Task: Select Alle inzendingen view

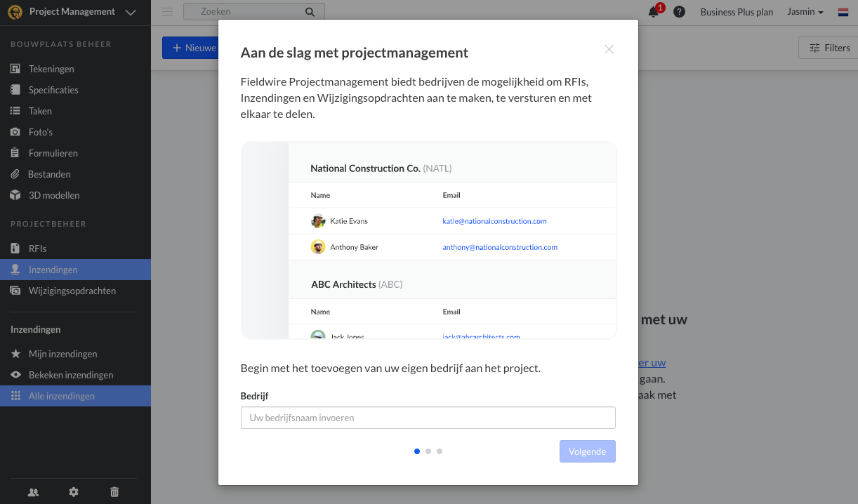Action: 75,396
